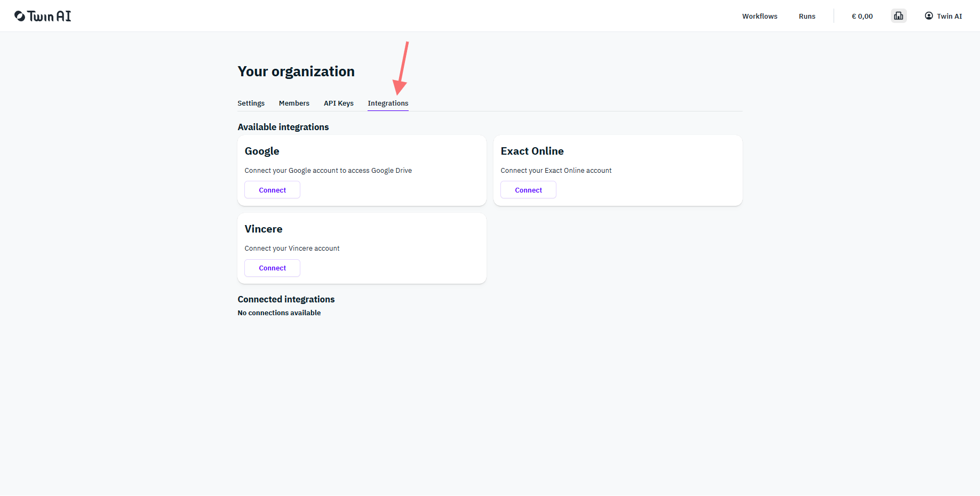The height and width of the screenshot is (496, 980).
Task: Go to Workflows in top navigation
Action: pyautogui.click(x=760, y=16)
